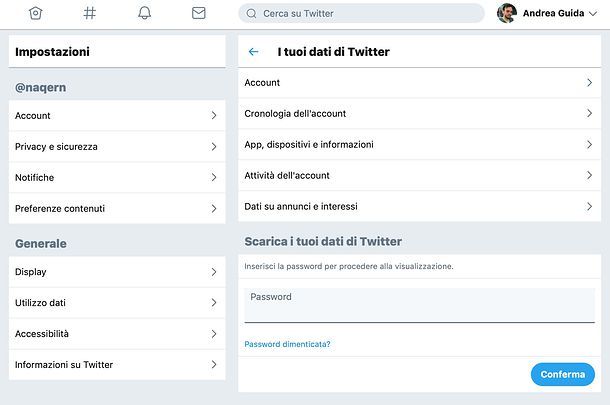Open Display settings

point(117,272)
